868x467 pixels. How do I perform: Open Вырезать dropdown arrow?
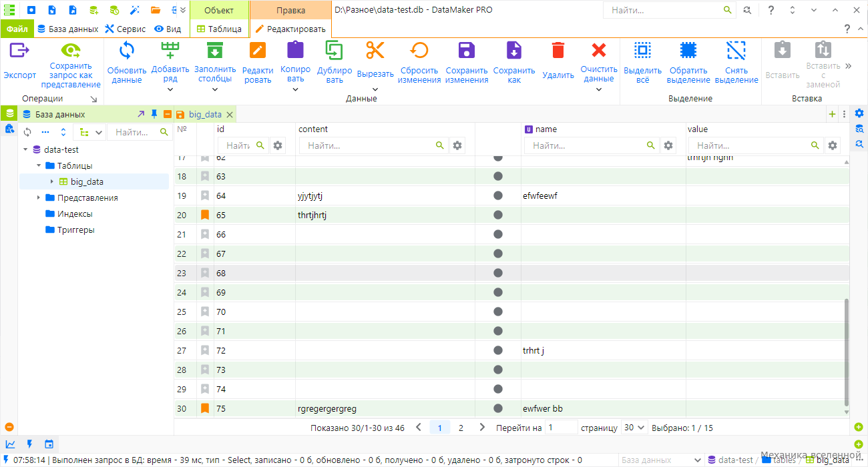coord(375,89)
